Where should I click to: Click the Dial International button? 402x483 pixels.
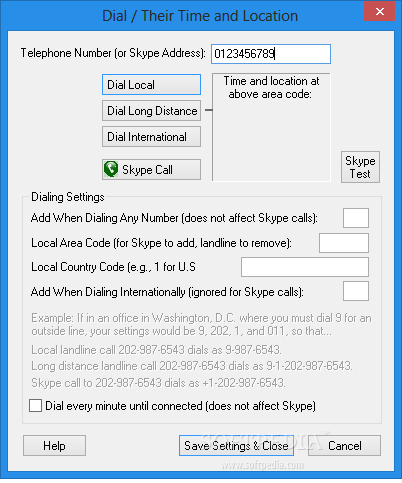click(x=151, y=137)
